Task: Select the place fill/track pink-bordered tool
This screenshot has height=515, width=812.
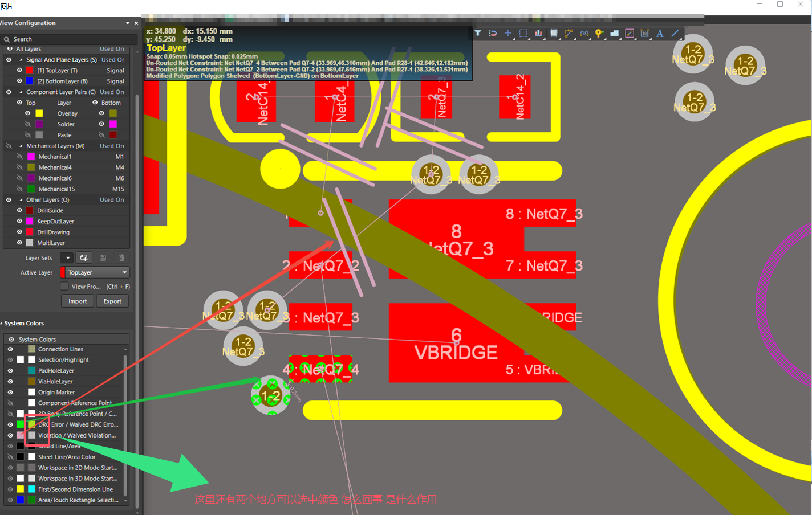Action: coord(630,34)
